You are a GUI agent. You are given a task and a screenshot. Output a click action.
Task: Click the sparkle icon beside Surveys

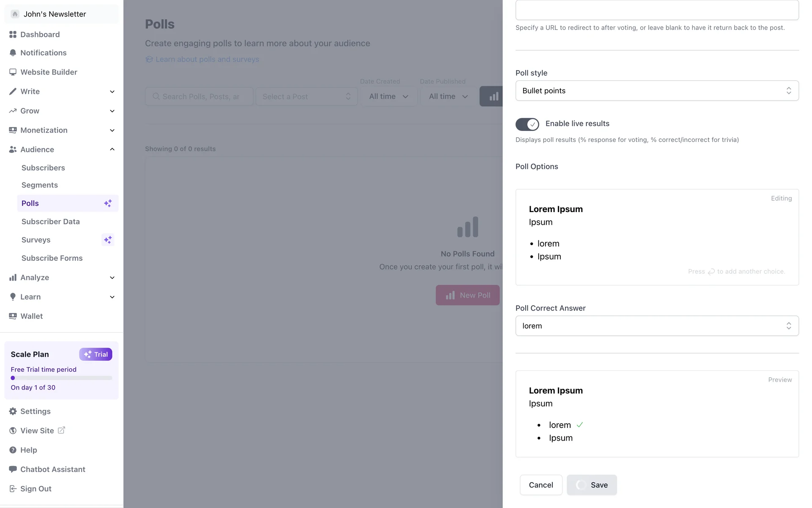(x=108, y=240)
